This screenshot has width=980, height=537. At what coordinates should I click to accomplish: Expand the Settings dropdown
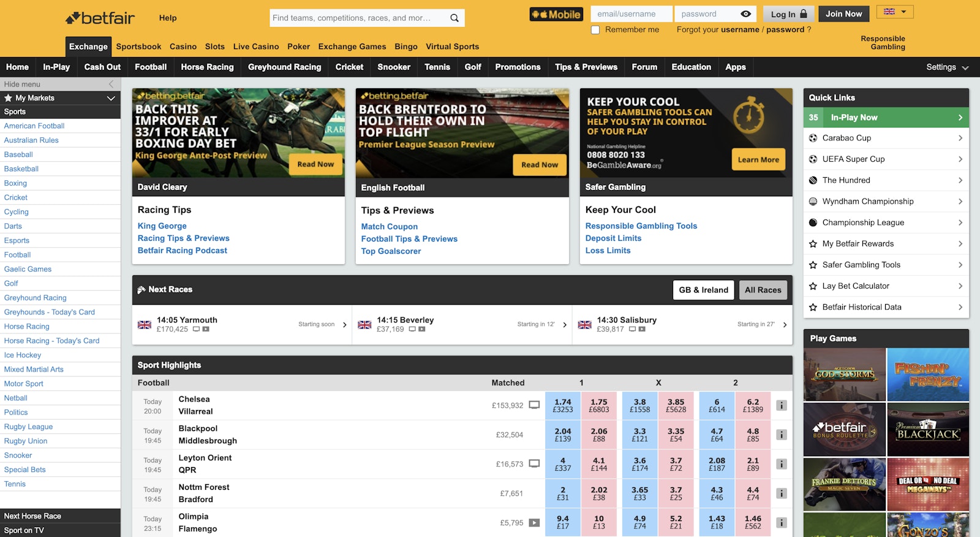[947, 67]
